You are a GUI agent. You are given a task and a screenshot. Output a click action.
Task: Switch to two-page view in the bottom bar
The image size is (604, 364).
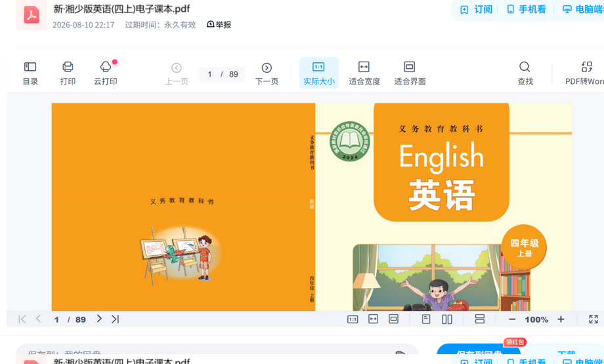click(x=447, y=319)
